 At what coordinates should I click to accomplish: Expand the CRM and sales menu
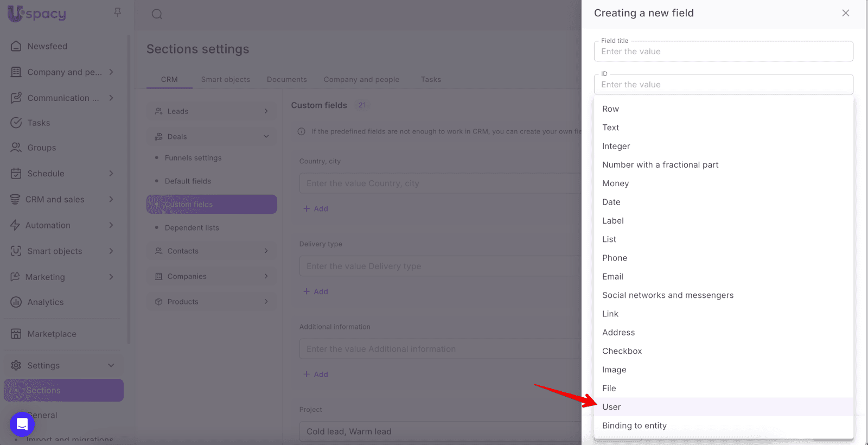tap(111, 199)
